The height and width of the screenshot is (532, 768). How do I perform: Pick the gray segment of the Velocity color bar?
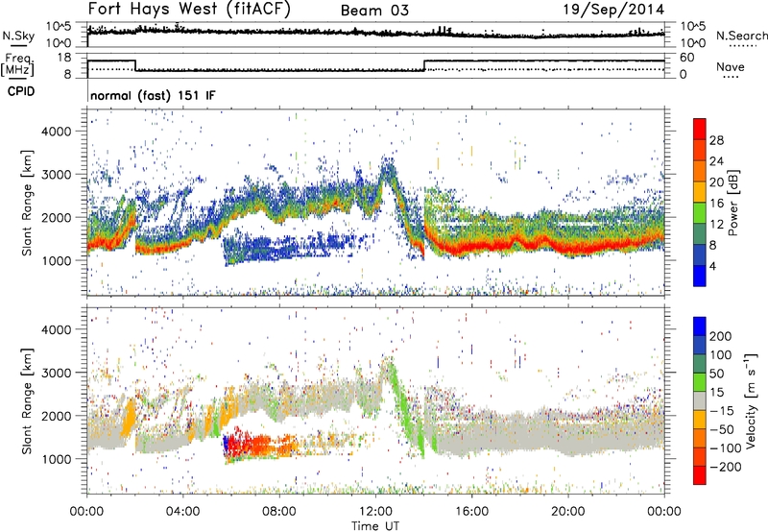pyautogui.click(x=700, y=401)
